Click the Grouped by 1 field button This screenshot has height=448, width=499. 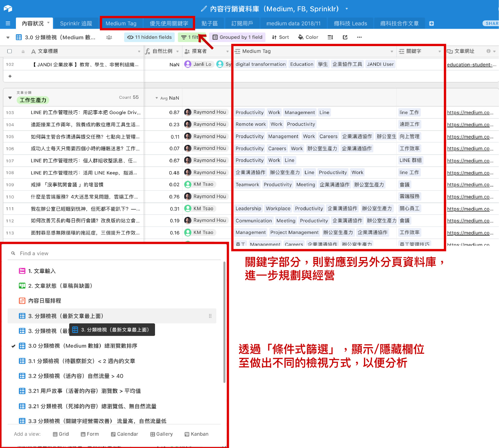click(237, 37)
